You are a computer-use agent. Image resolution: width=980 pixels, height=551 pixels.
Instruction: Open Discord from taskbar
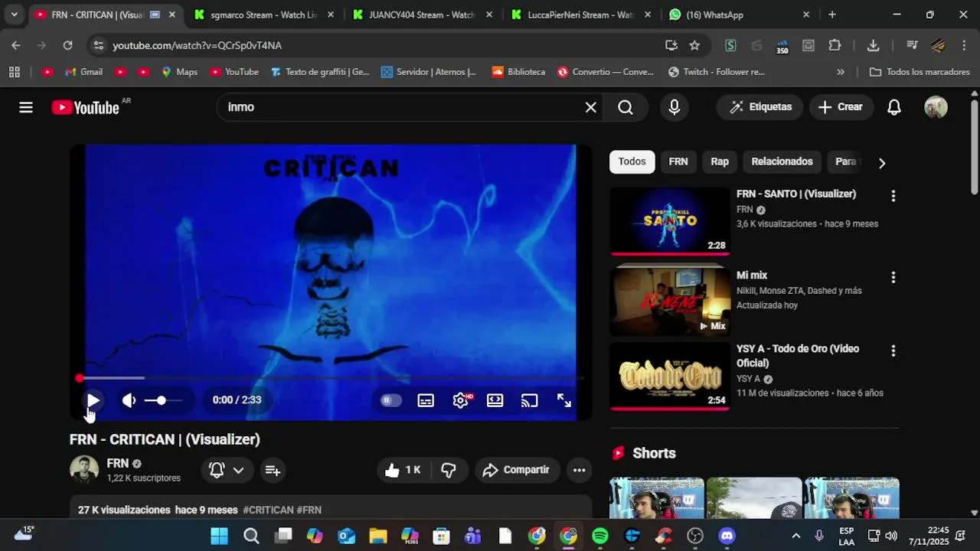coord(727,536)
